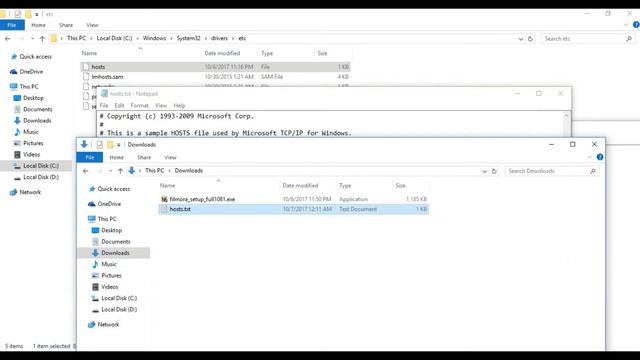Screen dimensions: 640x360
Task: Open Pictures in Downloads sidebar
Action: point(111,276)
